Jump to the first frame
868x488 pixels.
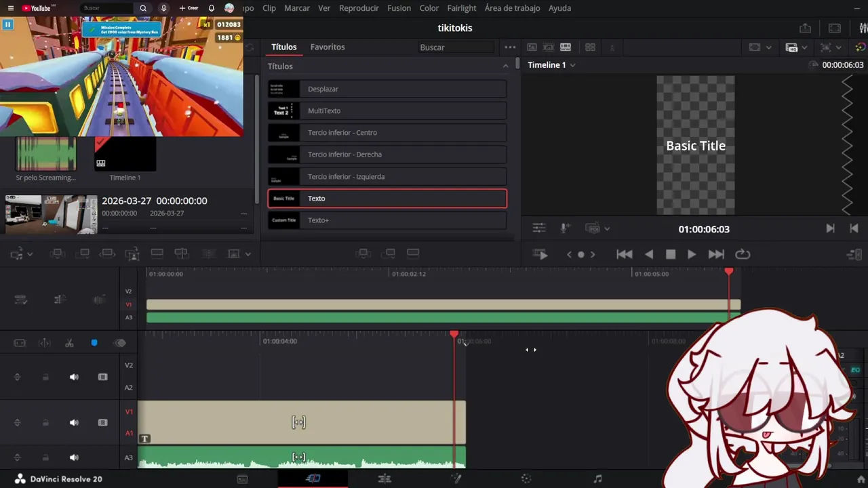pos(625,254)
